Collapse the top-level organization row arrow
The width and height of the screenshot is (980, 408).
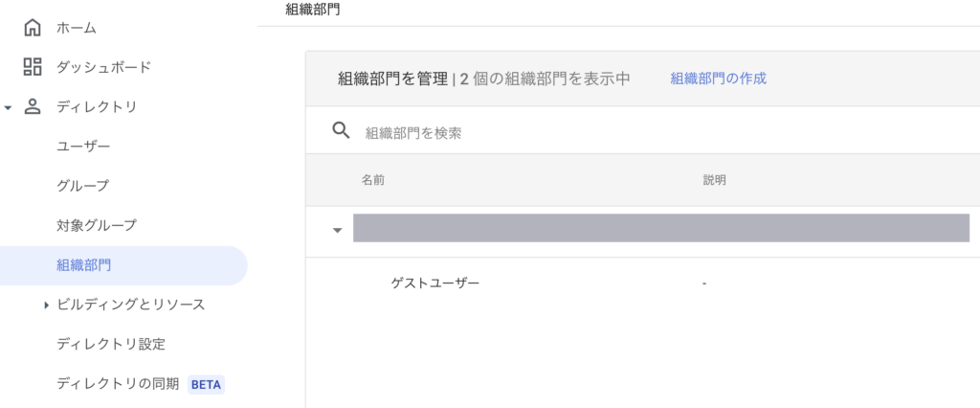click(x=337, y=230)
